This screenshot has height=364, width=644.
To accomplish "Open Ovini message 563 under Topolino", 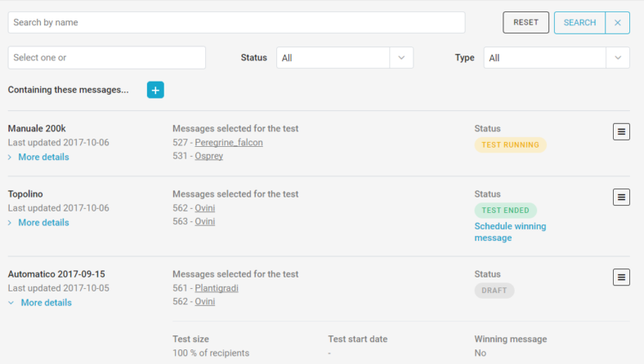I will [x=204, y=221].
